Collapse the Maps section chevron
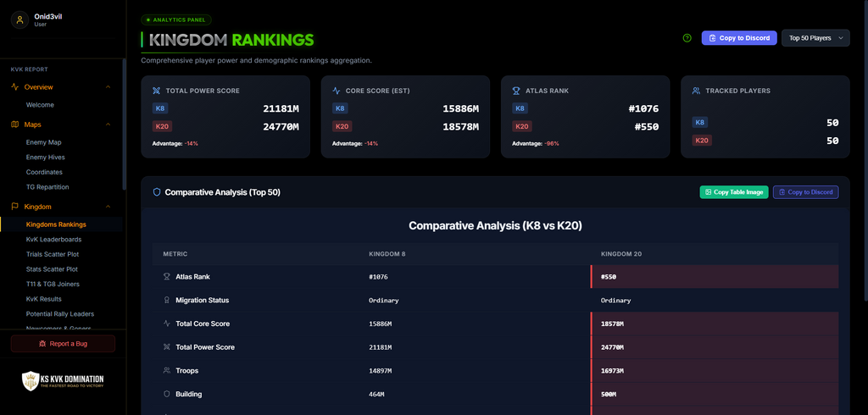 pos(108,125)
